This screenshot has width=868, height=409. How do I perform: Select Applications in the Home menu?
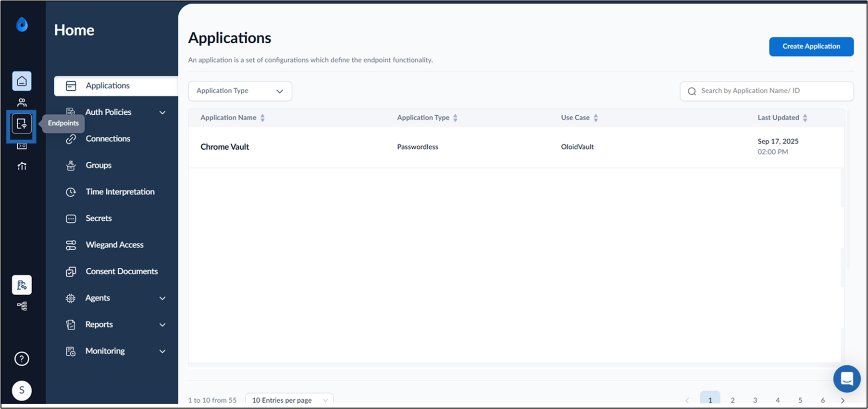pos(116,86)
